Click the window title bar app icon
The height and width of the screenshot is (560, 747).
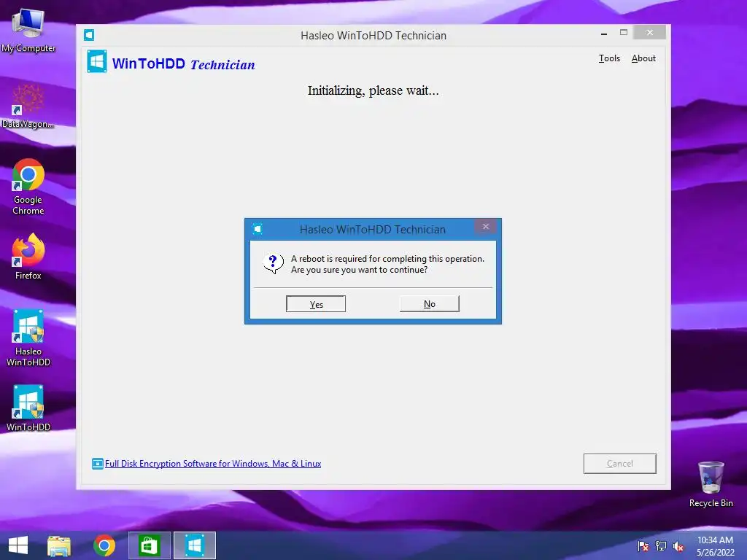[x=89, y=35]
